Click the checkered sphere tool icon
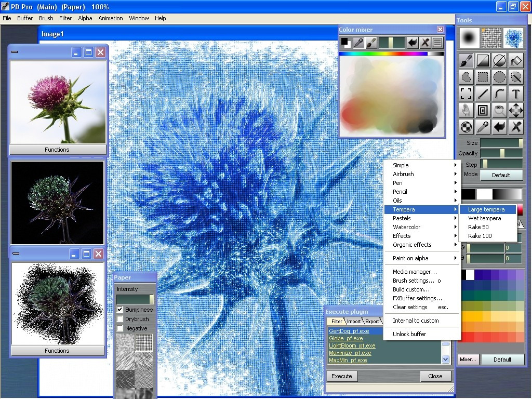This screenshot has height=399, width=532. point(466,127)
